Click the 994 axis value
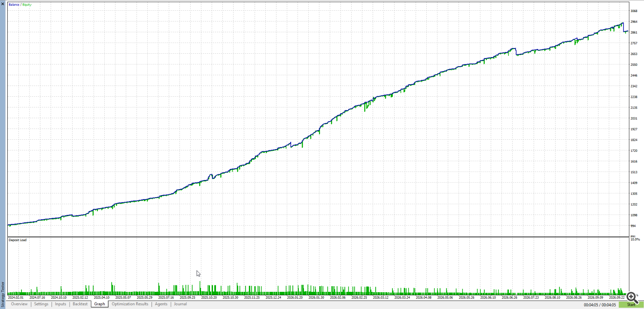The width and height of the screenshot is (644, 309). click(633, 226)
